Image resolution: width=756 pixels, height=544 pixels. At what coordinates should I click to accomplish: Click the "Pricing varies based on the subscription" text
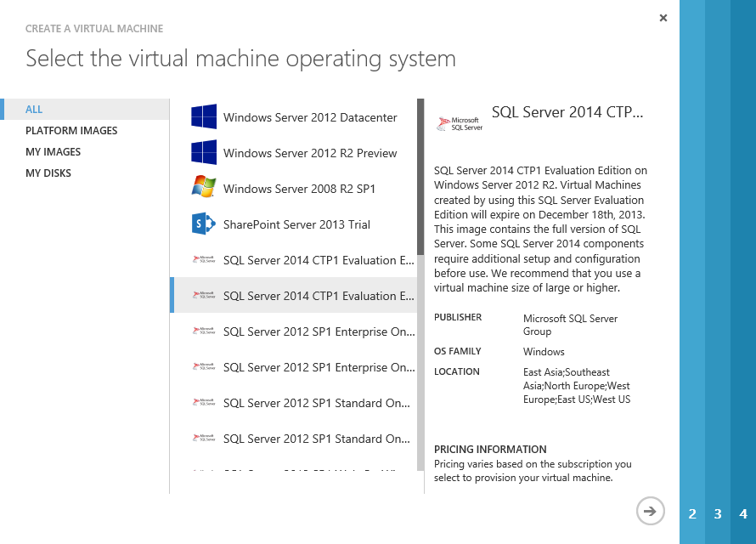point(533,471)
